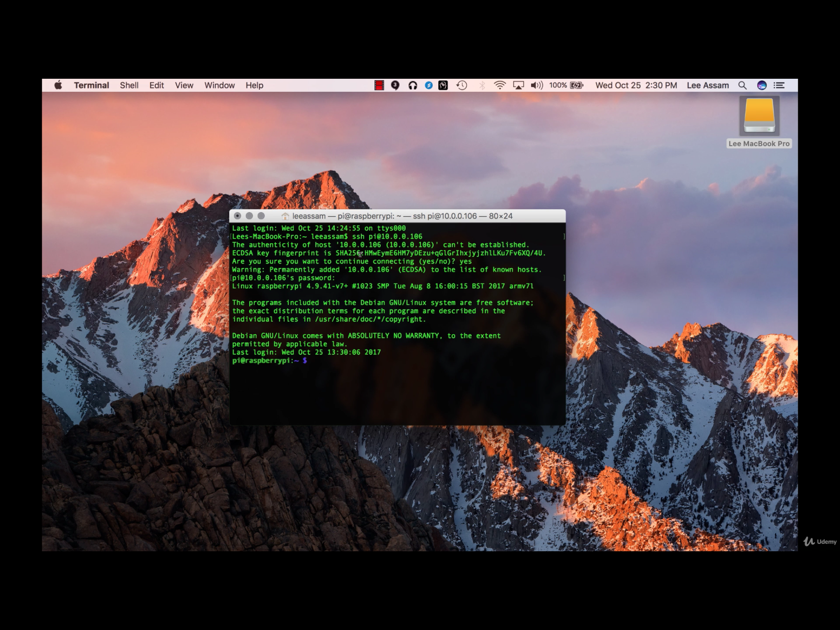Click the 'Last login: Wed Oct 25 13:30:06 2017' line
Screen dimensions: 840x630
click(306, 352)
